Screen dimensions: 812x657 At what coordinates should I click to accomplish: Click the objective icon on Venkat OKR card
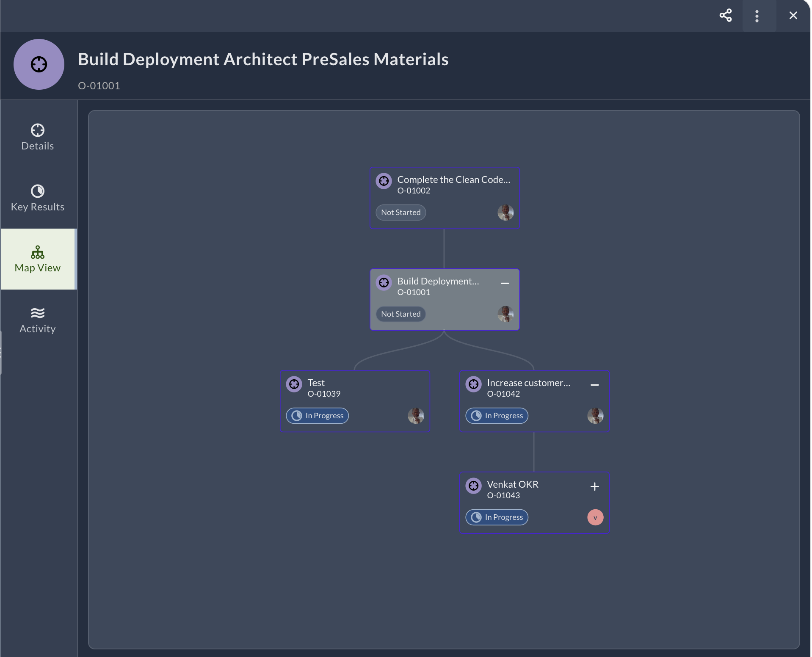coord(474,486)
